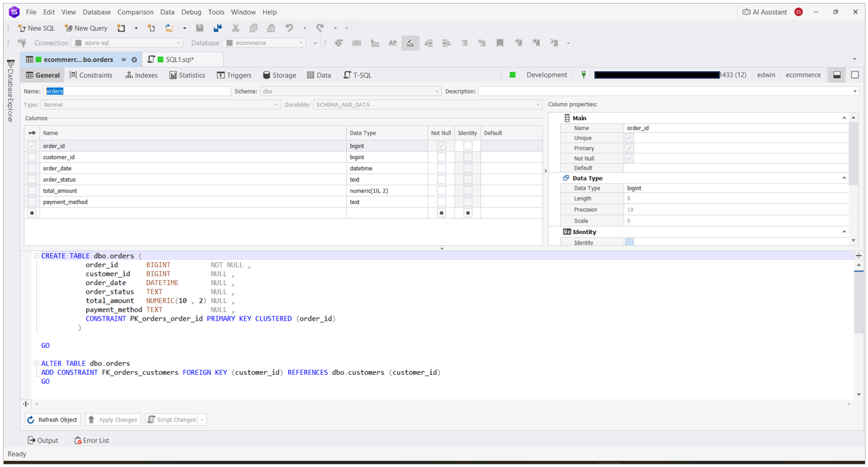Viewport: 868px width, 467px height.
Task: Click the Paste clipboard icon
Action: (x=271, y=28)
